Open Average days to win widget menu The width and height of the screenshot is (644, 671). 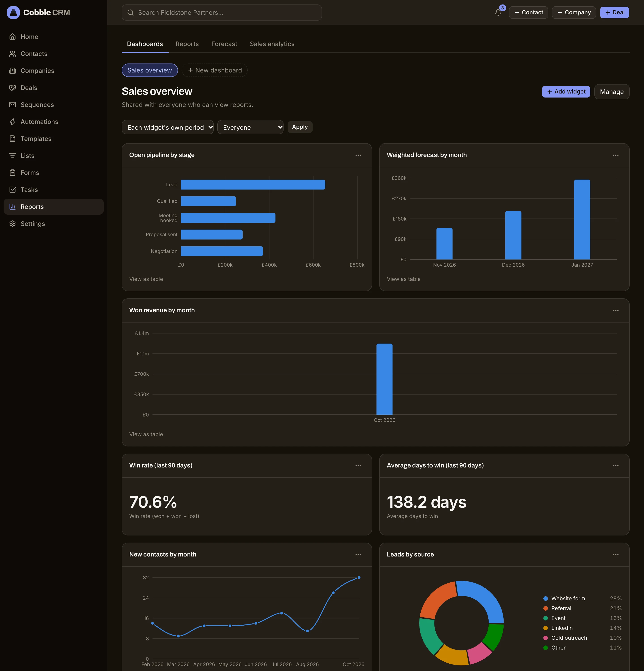coord(616,466)
